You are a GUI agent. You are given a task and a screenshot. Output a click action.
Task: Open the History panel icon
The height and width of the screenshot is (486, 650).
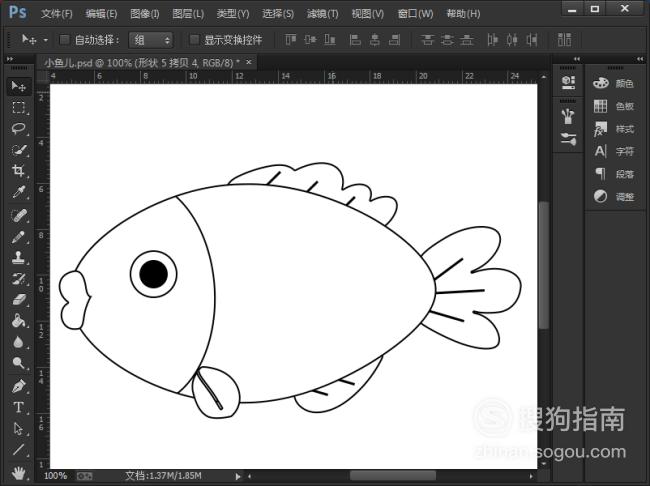click(x=568, y=82)
